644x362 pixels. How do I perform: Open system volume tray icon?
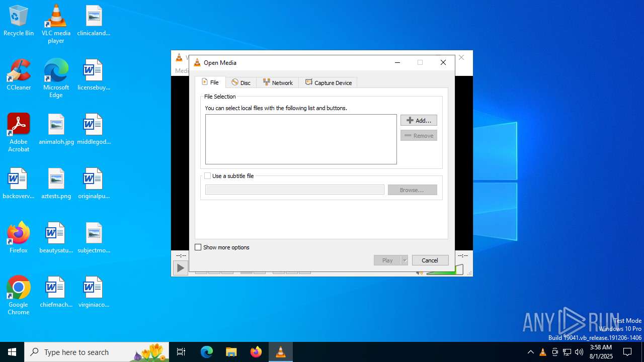click(x=579, y=352)
